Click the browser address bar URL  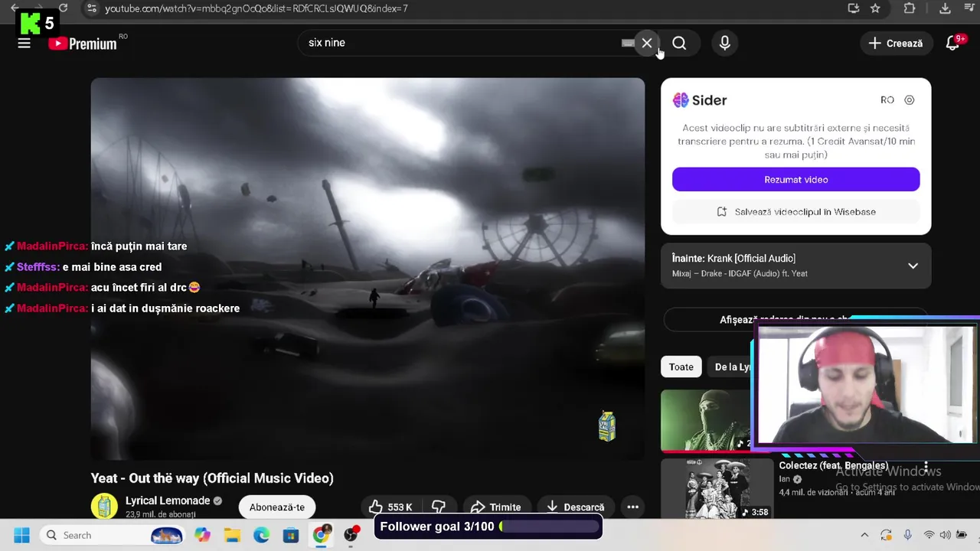(256, 8)
